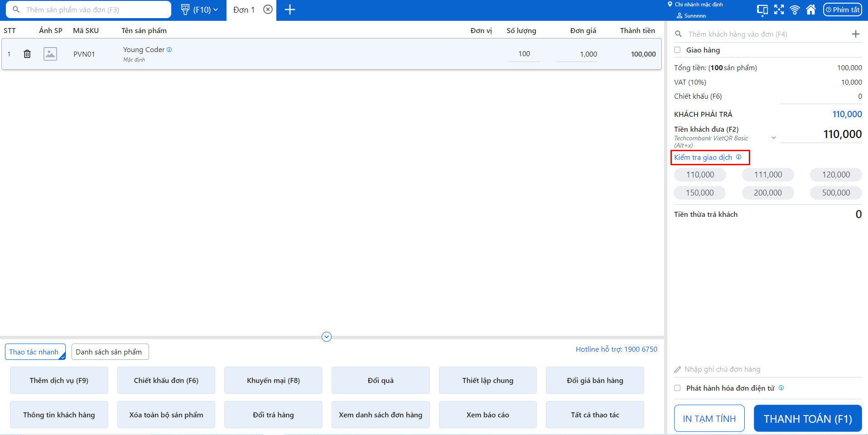Image resolution: width=868 pixels, height=435 pixels.
Task: Click the Mã SKU column header
Action: click(86, 30)
